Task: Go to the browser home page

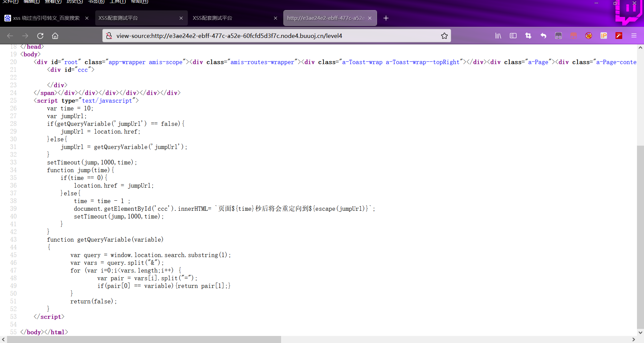Action: (x=55, y=36)
